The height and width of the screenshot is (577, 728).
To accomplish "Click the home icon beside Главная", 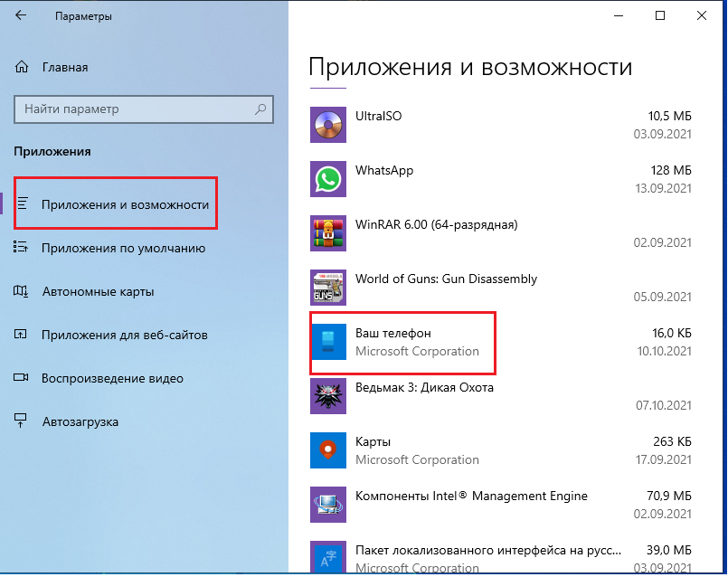I will (x=22, y=67).
